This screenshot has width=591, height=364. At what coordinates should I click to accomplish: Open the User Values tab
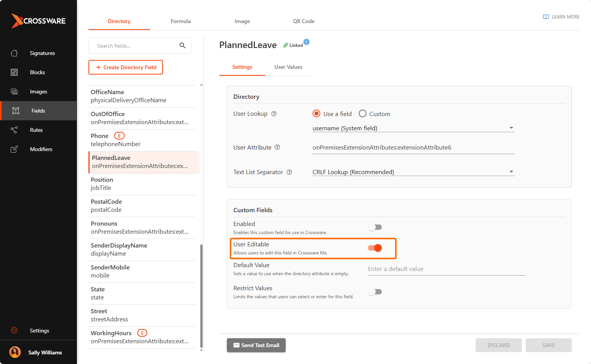point(288,67)
